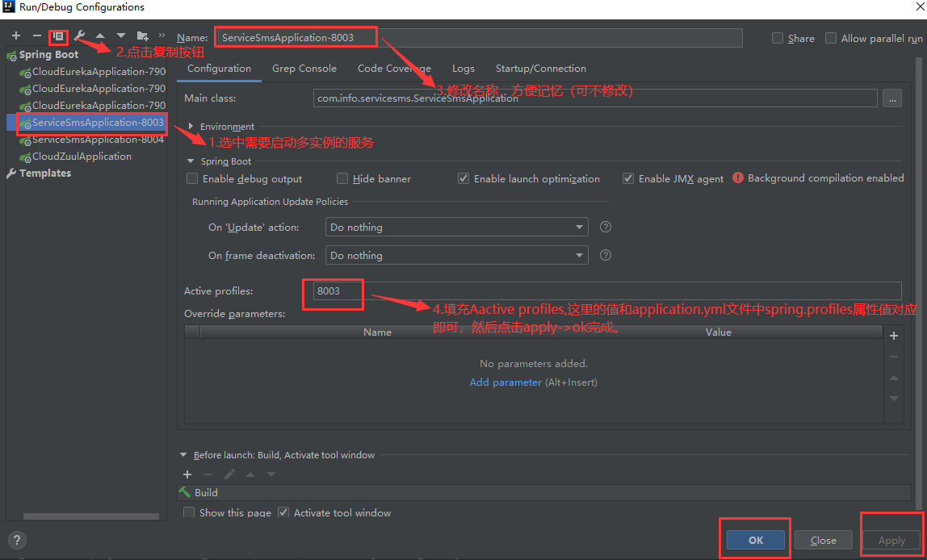Viewport: 927px width, 560px height.
Task: Toggle Enable JMX agent checkbox
Action: [x=628, y=178]
